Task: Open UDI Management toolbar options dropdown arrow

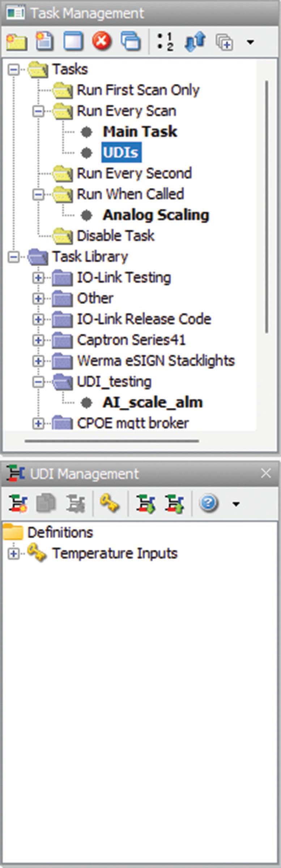Action: (x=236, y=504)
